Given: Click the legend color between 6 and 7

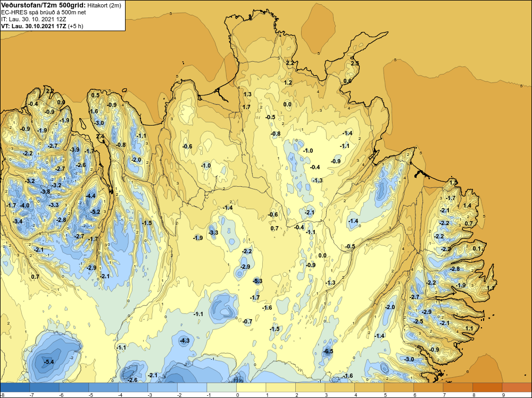Looking at the screenshot, I should (x=428, y=387).
